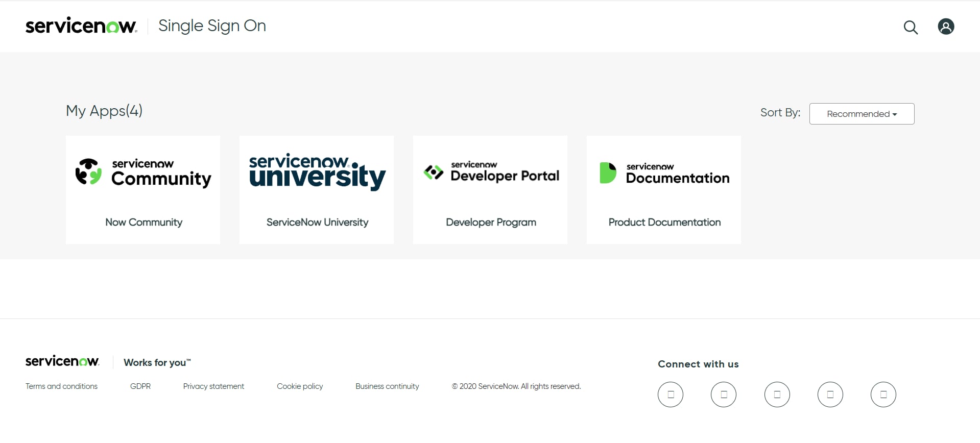
Task: Open the search magnifier icon
Action: point(911,27)
